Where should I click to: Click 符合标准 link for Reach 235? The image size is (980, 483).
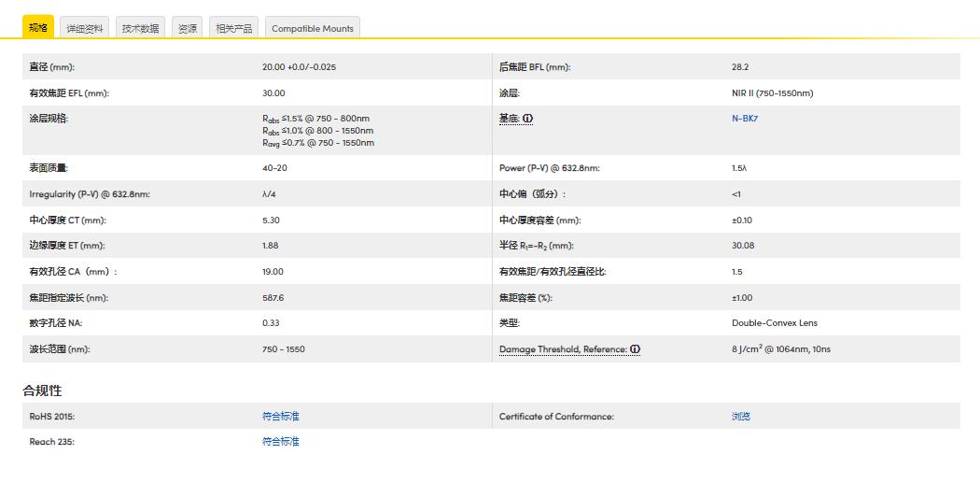click(281, 442)
